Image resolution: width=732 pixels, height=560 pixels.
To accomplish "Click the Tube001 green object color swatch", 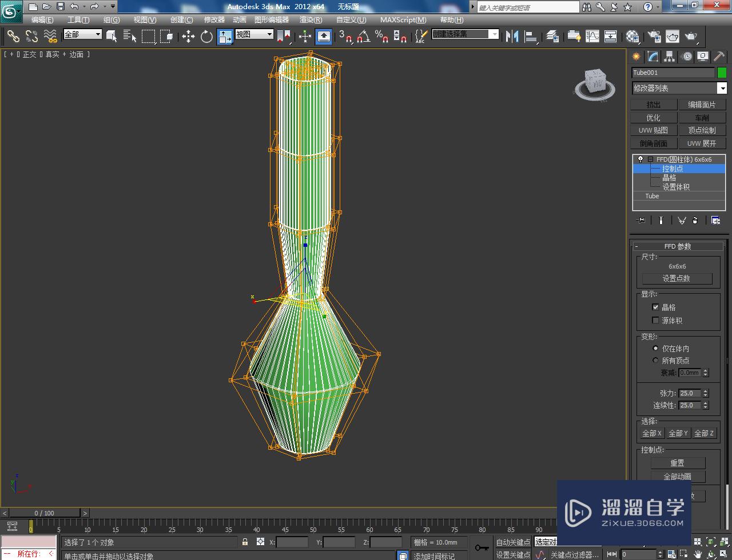I will [x=722, y=73].
